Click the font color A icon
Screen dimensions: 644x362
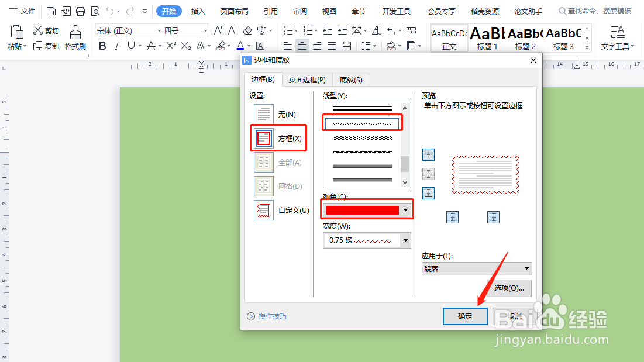tap(240, 46)
